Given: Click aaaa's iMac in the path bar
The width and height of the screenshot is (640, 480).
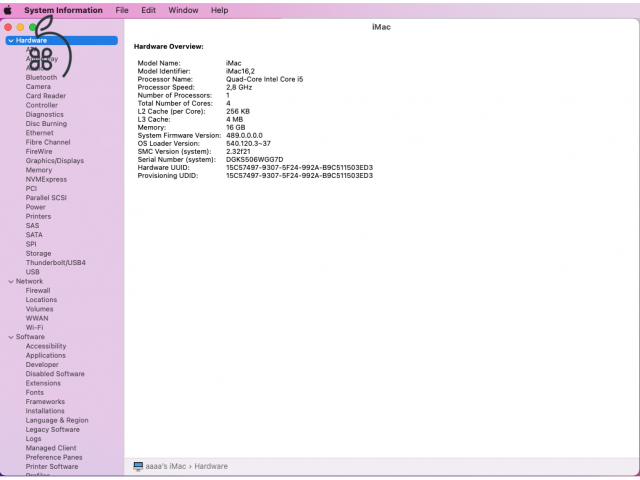Looking at the screenshot, I should click(x=166, y=466).
